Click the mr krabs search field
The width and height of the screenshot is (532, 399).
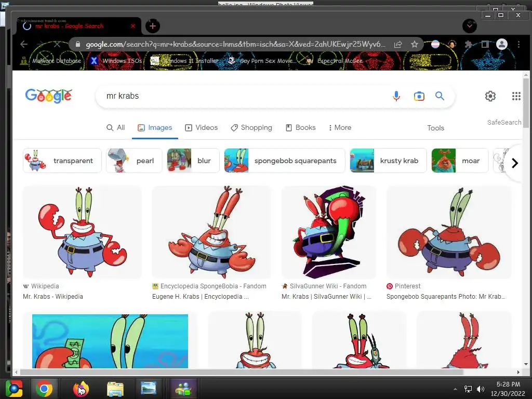pos(244,96)
